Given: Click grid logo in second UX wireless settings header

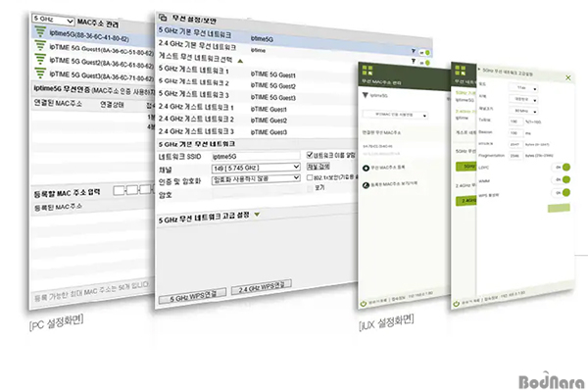Looking at the screenshot, I should point(461,71).
